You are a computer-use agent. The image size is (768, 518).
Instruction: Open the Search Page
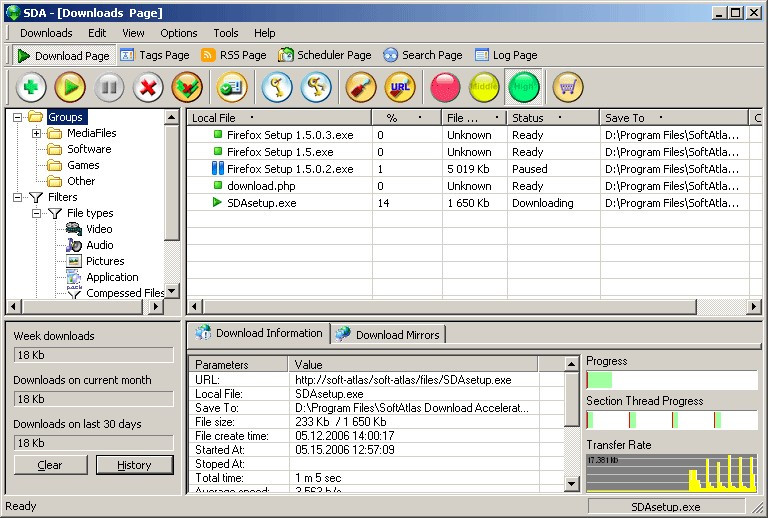[x=423, y=55]
